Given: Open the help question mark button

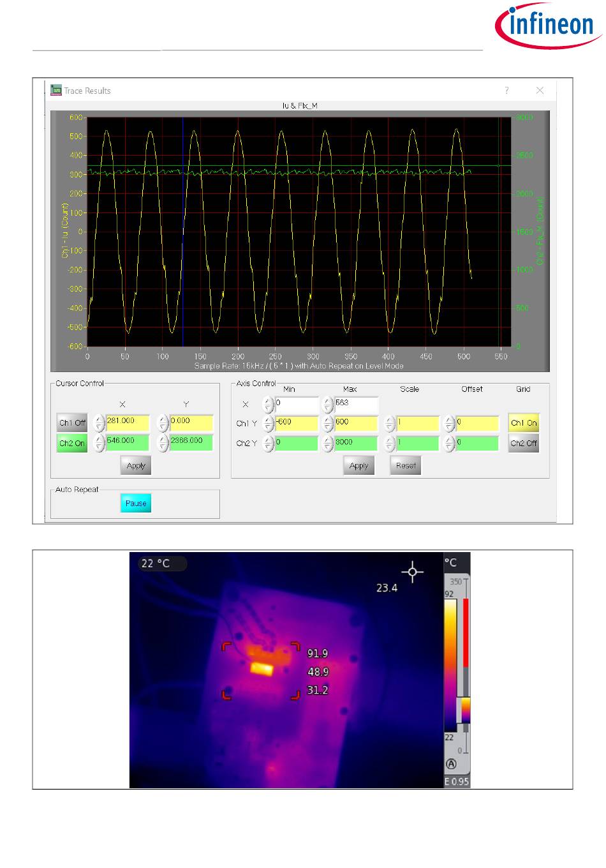Looking at the screenshot, I should (506, 91).
